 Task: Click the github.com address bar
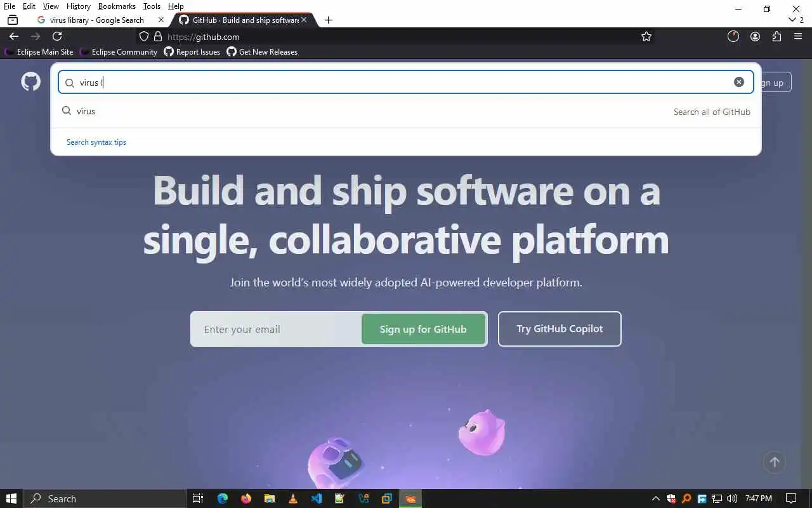point(393,37)
